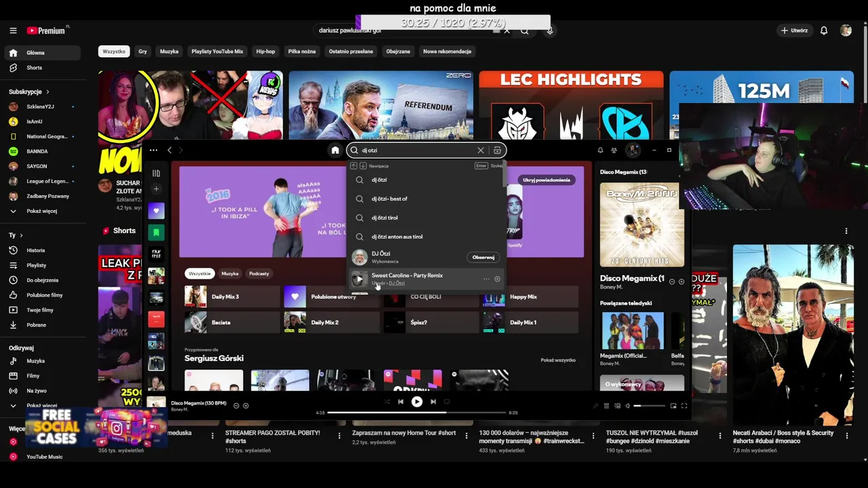Toggle Spotify lyrics microphone icon
The width and height of the screenshot is (868, 488).
coord(596,405)
